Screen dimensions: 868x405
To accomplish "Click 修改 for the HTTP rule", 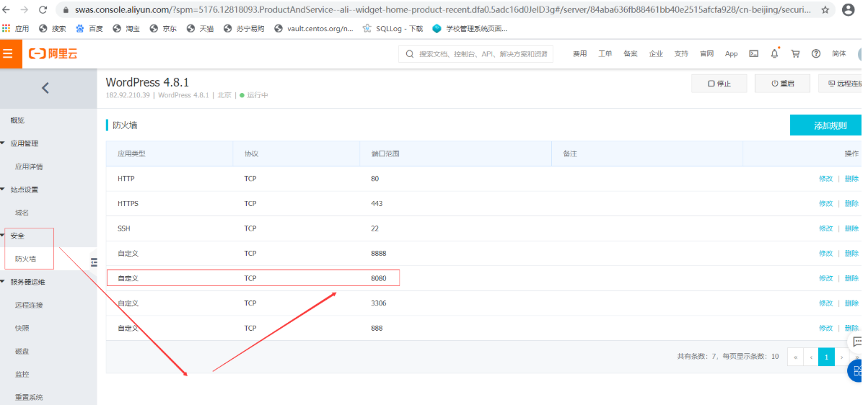I will pos(825,179).
